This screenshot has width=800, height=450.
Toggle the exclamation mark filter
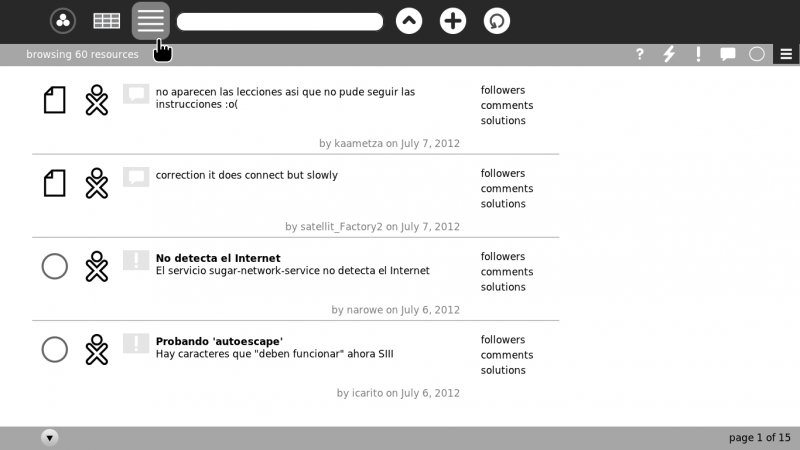click(698, 55)
